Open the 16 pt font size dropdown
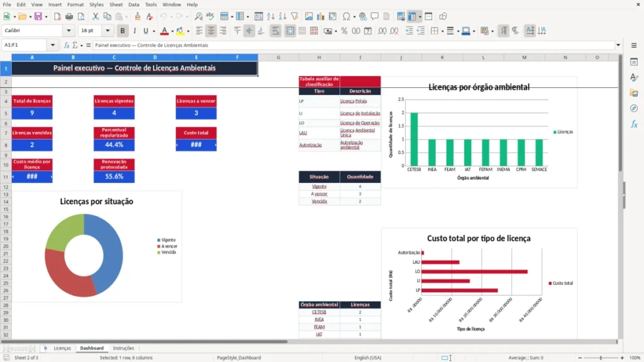Viewport: 644px width, 362px height. [108, 30]
